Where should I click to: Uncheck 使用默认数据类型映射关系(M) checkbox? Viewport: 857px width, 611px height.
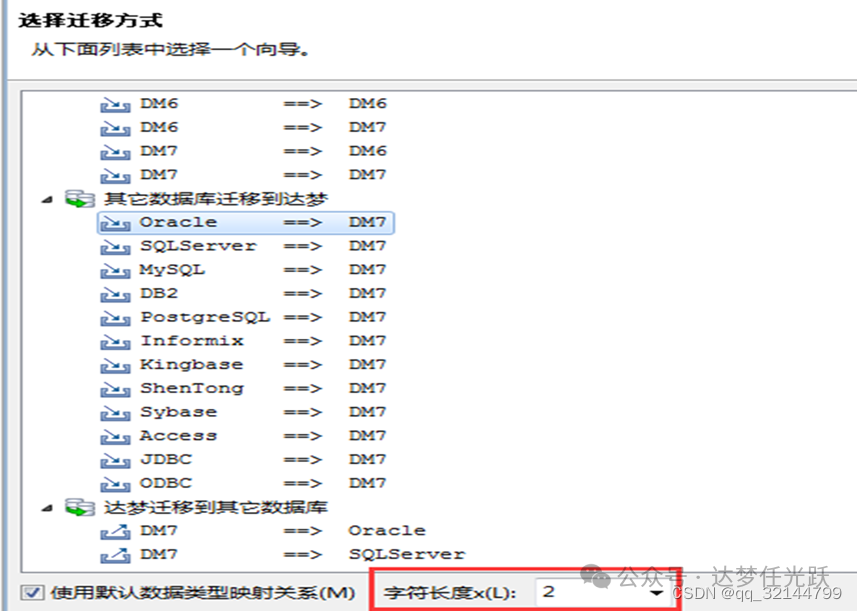point(32,592)
